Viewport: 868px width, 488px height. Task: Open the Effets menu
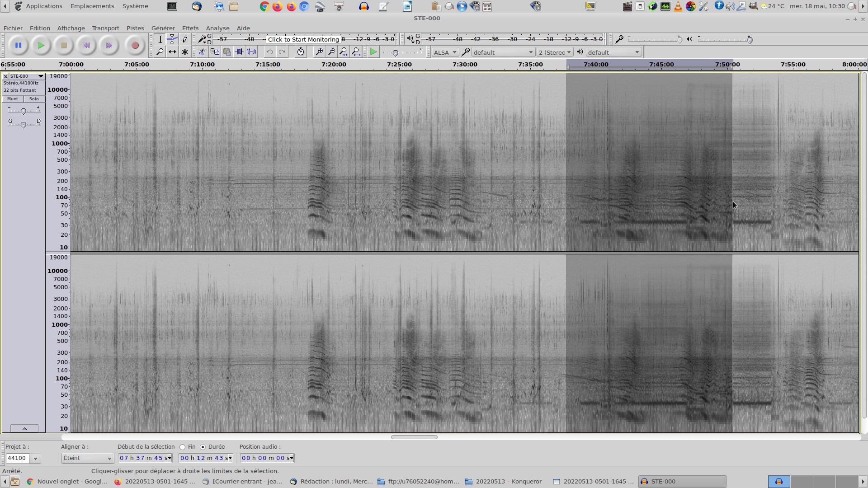pos(190,28)
